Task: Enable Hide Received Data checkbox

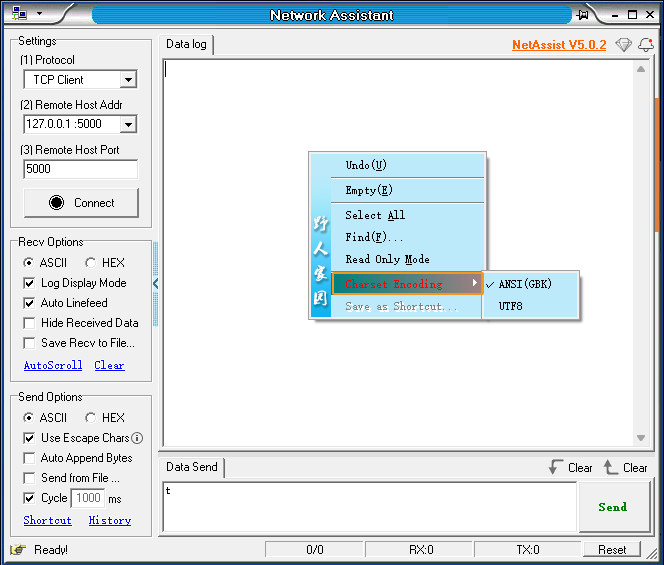Action: [x=30, y=323]
